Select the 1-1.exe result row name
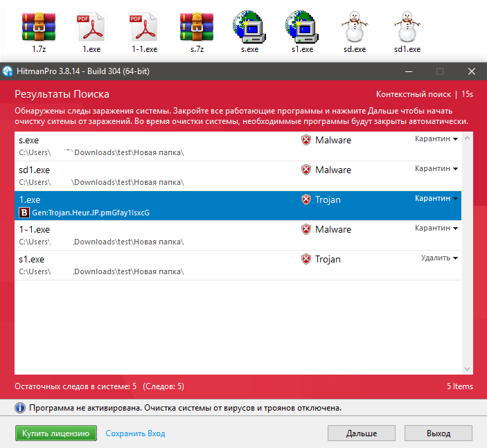 tap(34, 229)
